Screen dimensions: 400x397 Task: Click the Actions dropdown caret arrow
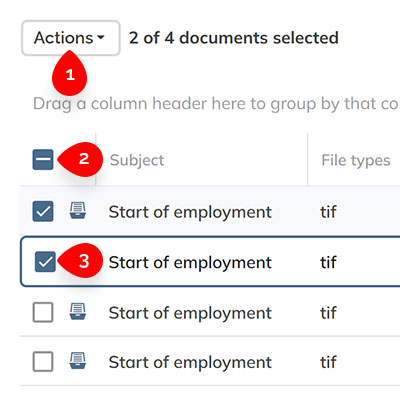(101, 38)
